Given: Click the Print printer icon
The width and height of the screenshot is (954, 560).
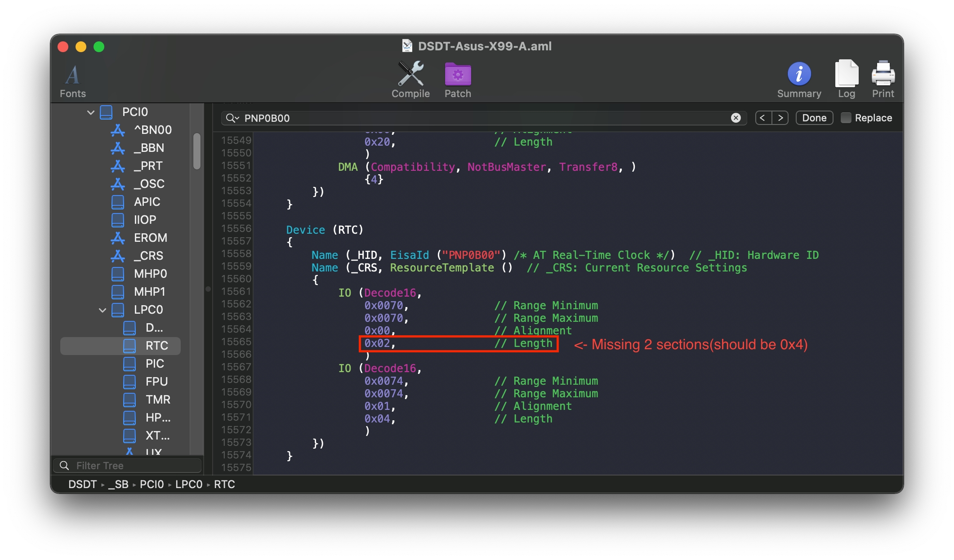Looking at the screenshot, I should pyautogui.click(x=883, y=74).
